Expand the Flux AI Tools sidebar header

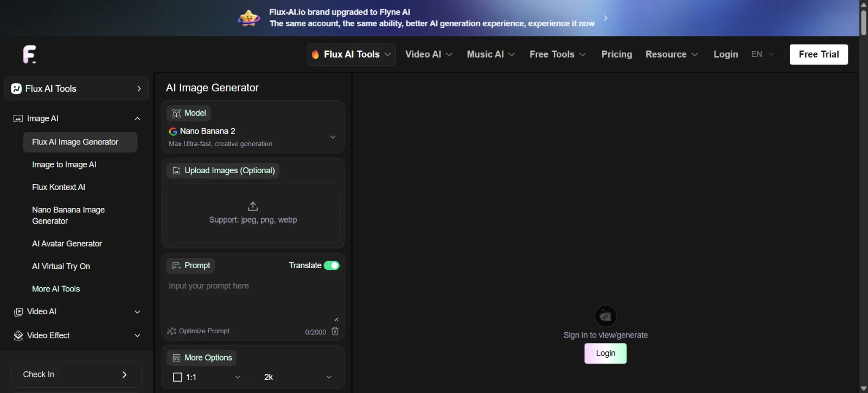click(76, 88)
